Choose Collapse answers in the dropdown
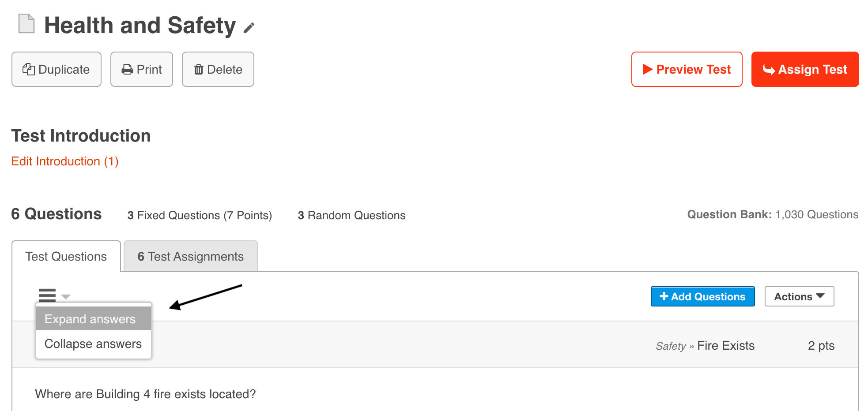Viewport: 868px width, 411px height. click(x=93, y=344)
